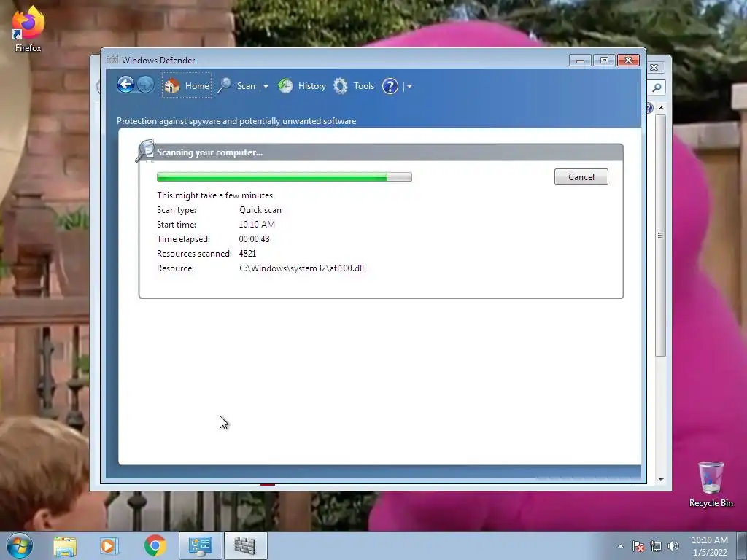Image resolution: width=747 pixels, height=560 pixels.
Task: Click the scanning document icon beside header
Action: (145, 151)
